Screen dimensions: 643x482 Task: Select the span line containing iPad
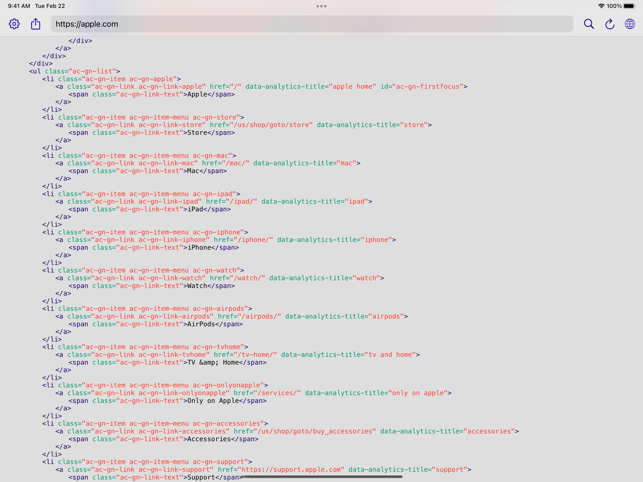pos(150,209)
